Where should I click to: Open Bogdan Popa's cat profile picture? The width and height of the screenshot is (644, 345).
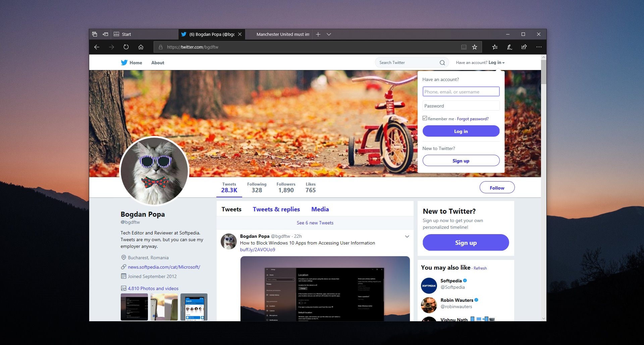tap(154, 171)
